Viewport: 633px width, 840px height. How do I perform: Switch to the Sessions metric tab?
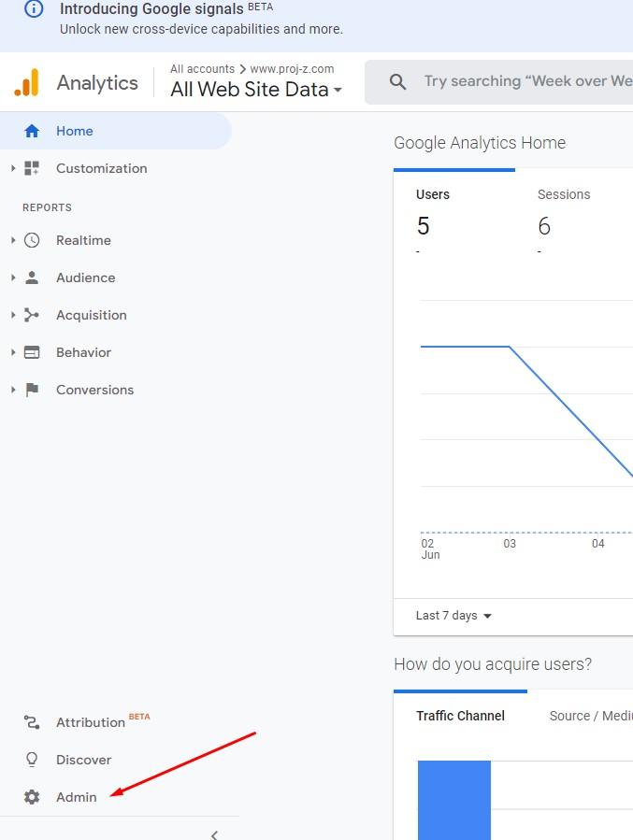563,195
